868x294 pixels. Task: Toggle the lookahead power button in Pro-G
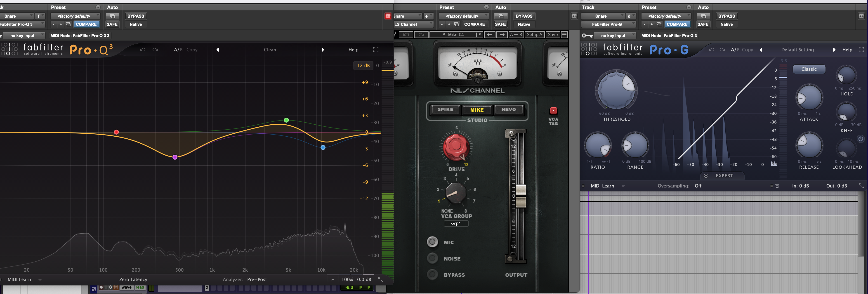click(x=860, y=139)
